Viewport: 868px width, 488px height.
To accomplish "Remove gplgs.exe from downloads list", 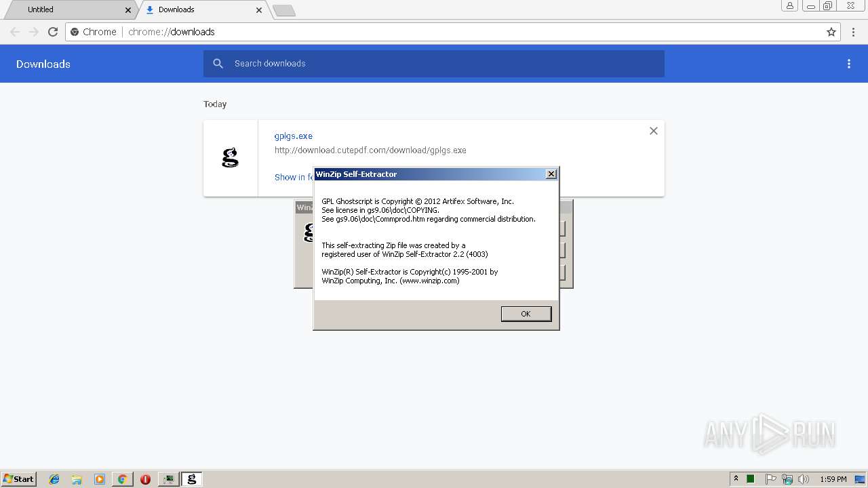I will click(653, 131).
